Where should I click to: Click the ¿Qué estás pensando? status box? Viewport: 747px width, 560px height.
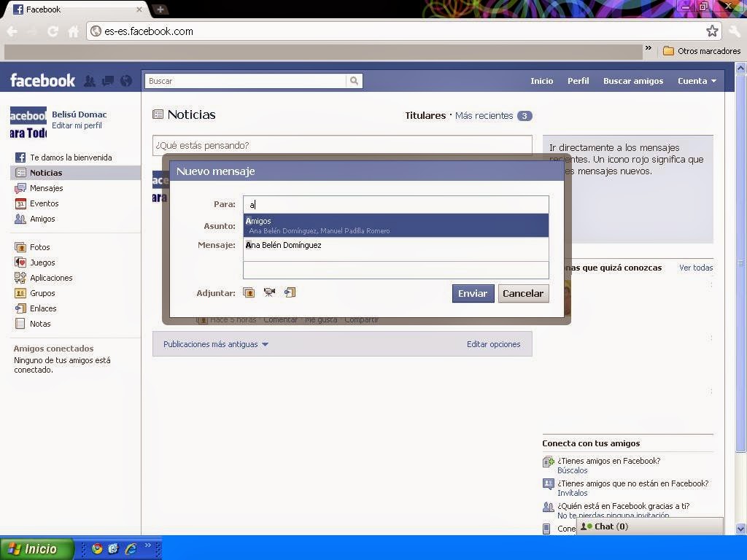coord(342,145)
